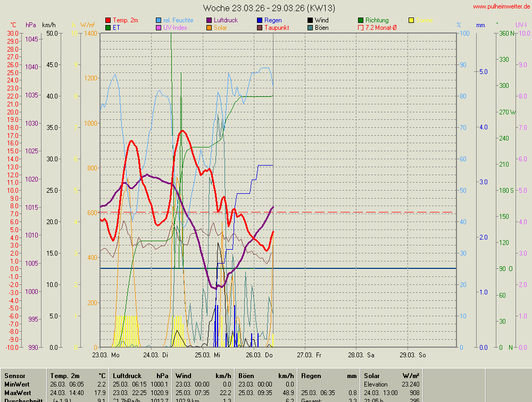
Task: Click the green Richtung legend square
Action: coord(361,20)
